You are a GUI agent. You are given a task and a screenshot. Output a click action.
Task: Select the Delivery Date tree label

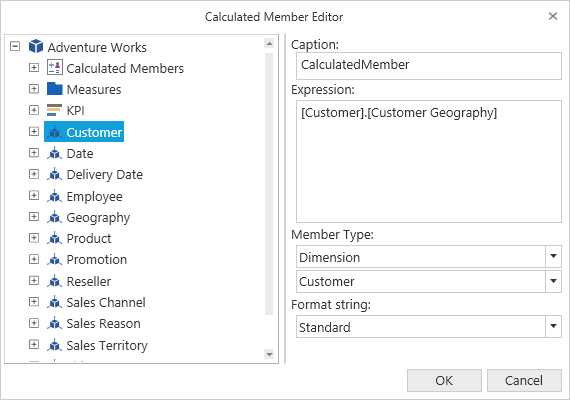(x=105, y=175)
